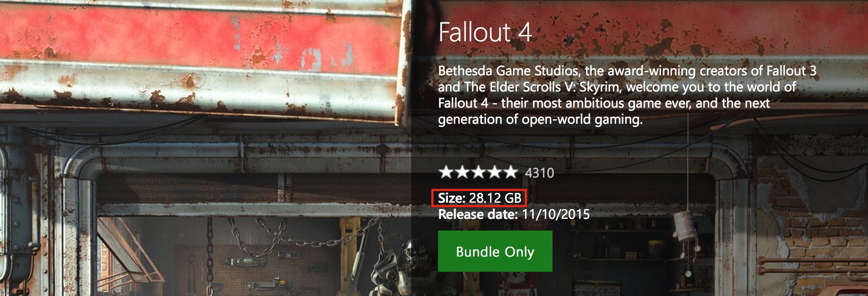Click the green Bundle Only button
The height and width of the screenshot is (296, 868).
coord(495,251)
